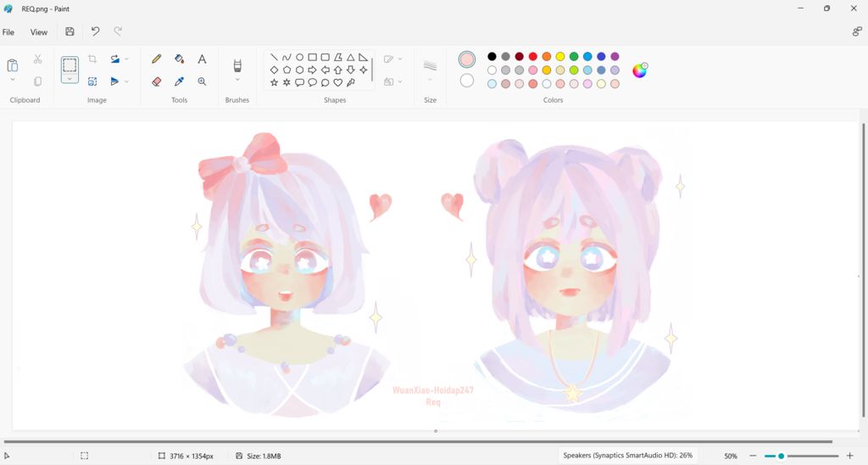Click the Crop icon in Image group
Image resolution: width=868 pixels, height=465 pixels.
(x=92, y=59)
